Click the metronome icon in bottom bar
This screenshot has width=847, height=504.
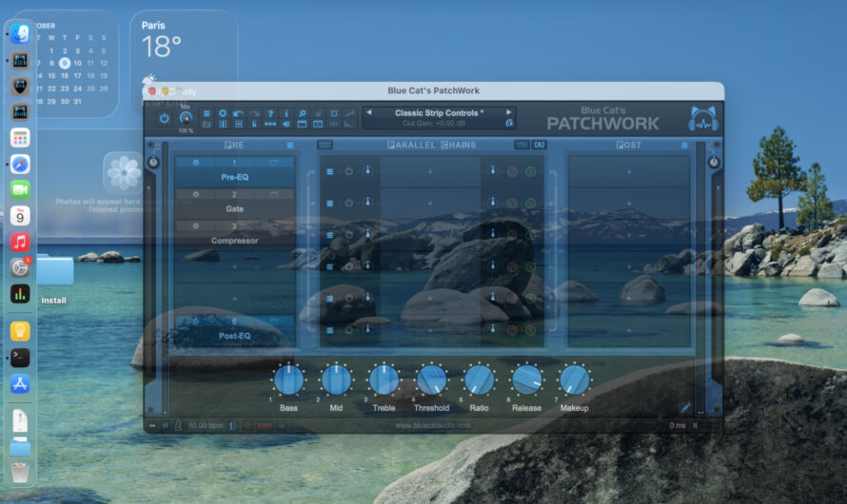(x=179, y=425)
